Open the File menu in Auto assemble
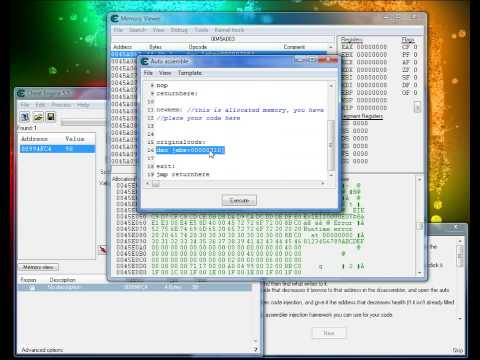Viewport: 480px width, 360px height. (148, 73)
